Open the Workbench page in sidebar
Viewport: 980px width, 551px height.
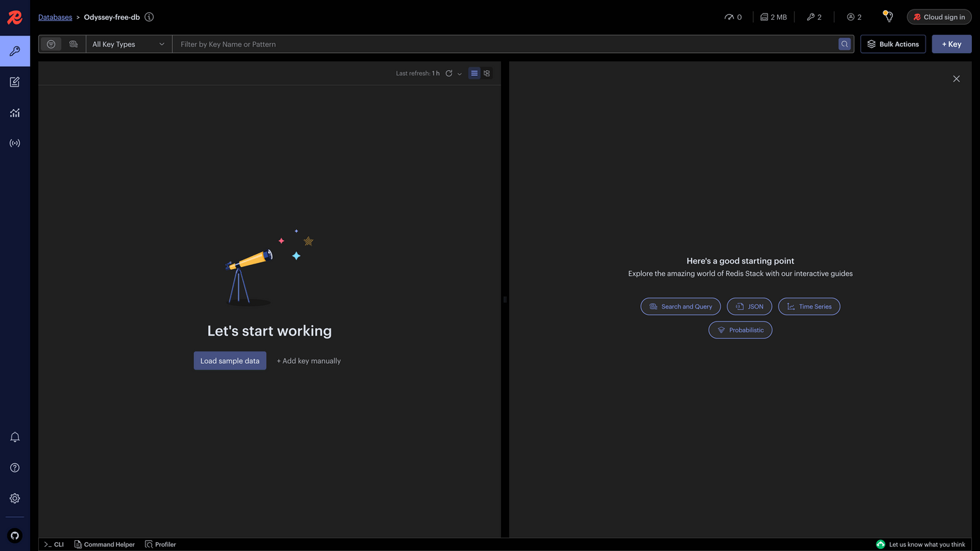[x=15, y=82]
